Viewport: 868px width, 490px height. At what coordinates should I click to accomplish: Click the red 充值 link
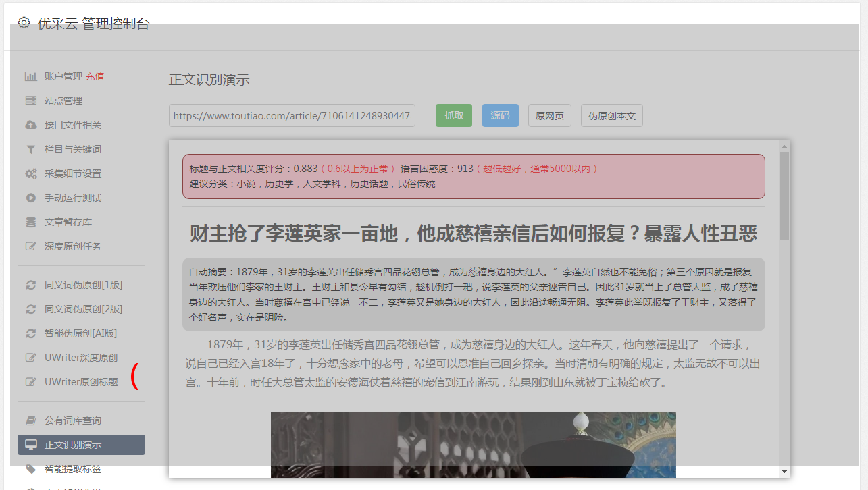95,76
